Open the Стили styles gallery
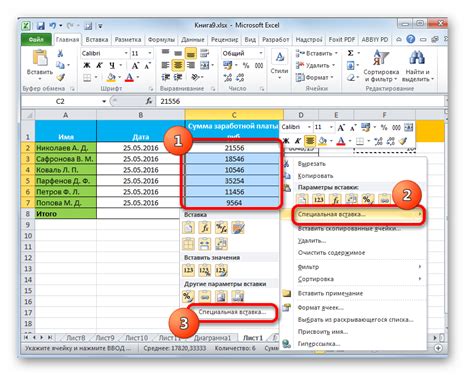The image size is (474, 375). tap(279, 65)
